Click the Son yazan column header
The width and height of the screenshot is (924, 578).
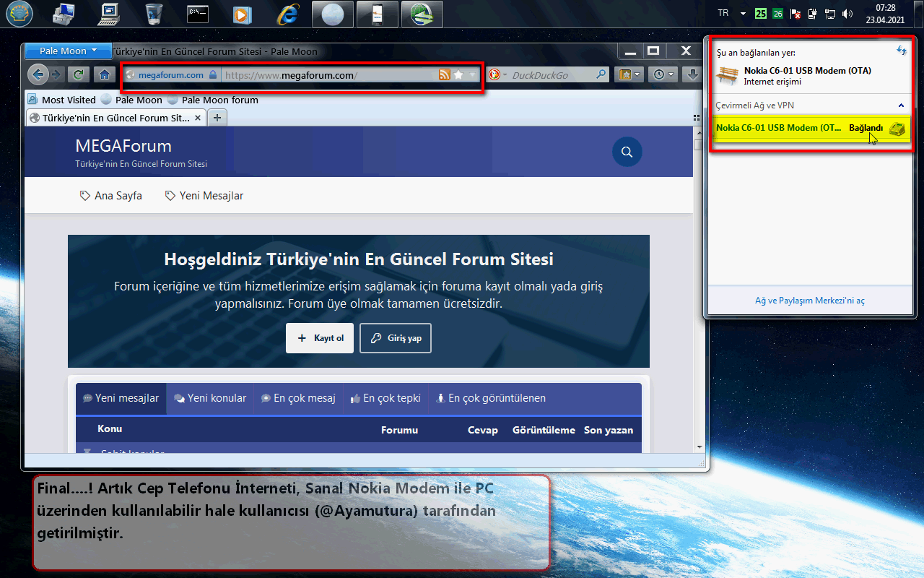(609, 430)
